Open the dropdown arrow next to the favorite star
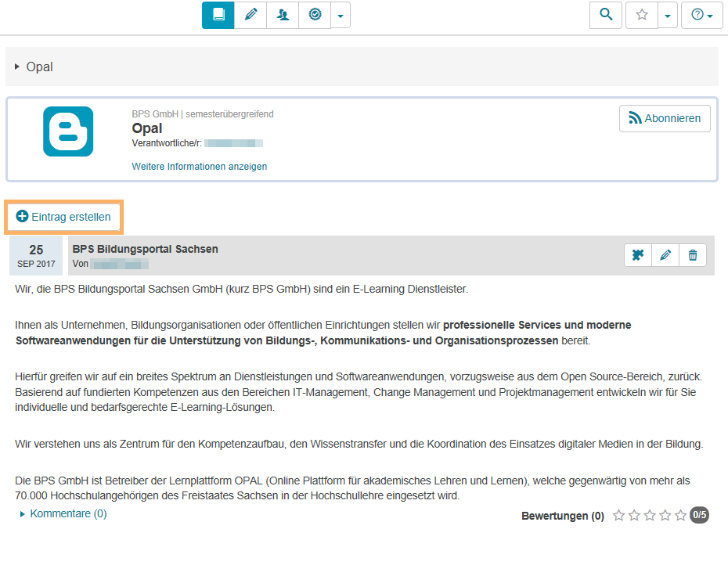 (x=667, y=15)
